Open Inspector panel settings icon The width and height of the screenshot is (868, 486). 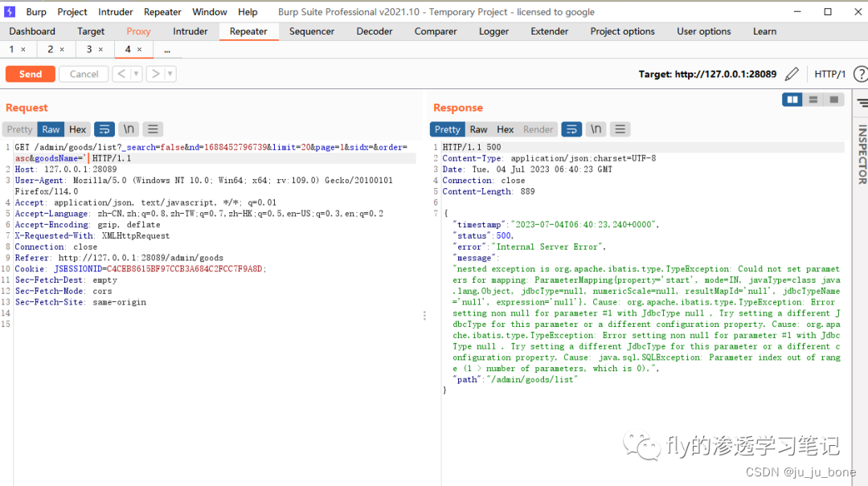pos(862,103)
